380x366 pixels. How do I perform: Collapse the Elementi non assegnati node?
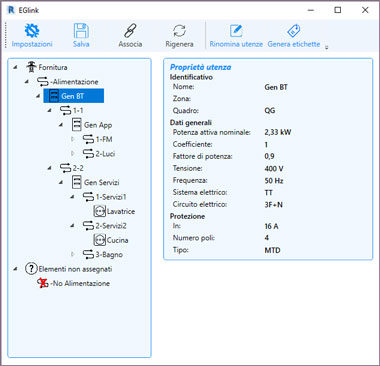(15, 269)
